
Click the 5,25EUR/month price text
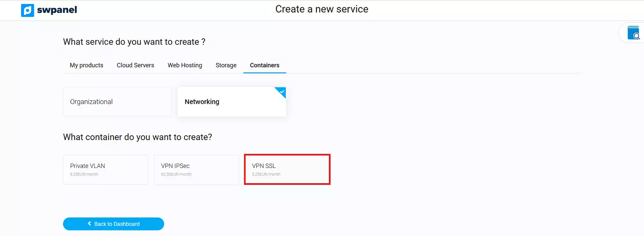tap(266, 174)
